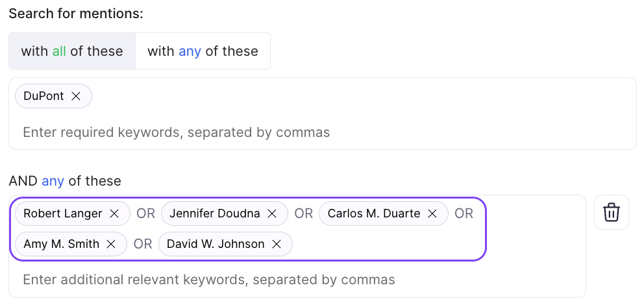Select the Jennifer Doudna keyword chip
This screenshot has height=305, width=644.
click(215, 213)
